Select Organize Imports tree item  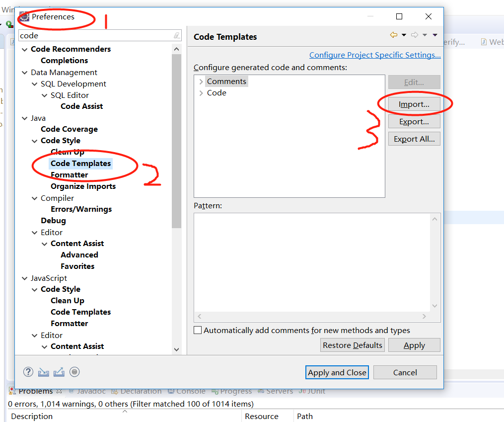pos(83,186)
